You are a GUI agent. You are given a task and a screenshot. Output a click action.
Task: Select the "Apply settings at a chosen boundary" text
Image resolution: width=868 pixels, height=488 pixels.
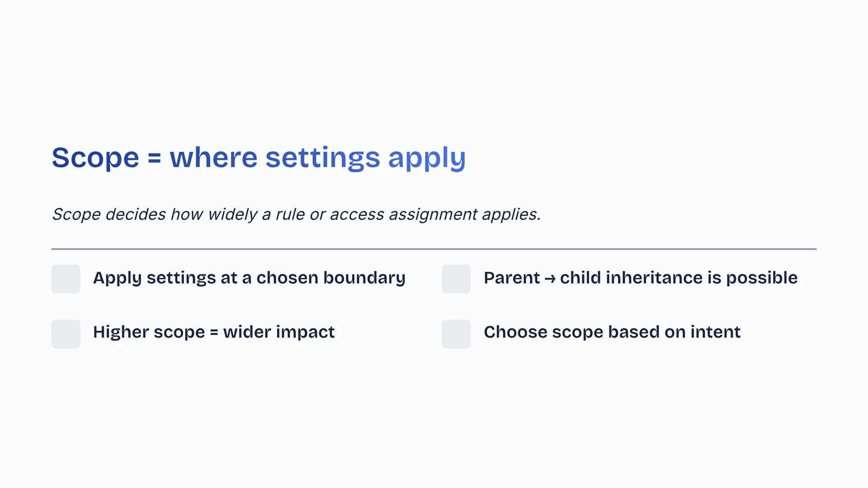(x=249, y=278)
